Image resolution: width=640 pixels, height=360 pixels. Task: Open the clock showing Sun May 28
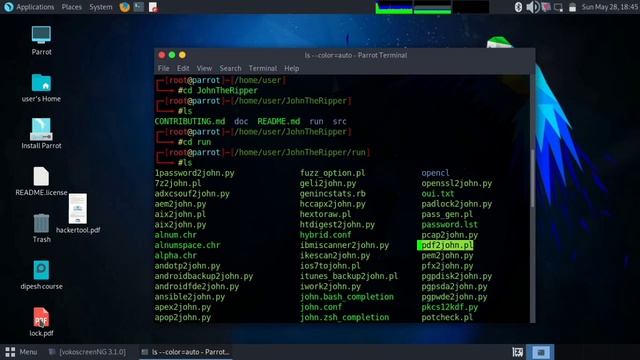[x=610, y=7]
